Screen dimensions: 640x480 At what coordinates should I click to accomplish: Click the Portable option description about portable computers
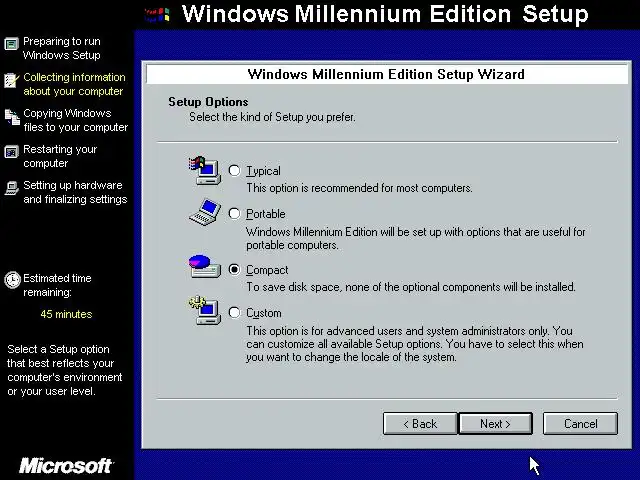point(416,238)
